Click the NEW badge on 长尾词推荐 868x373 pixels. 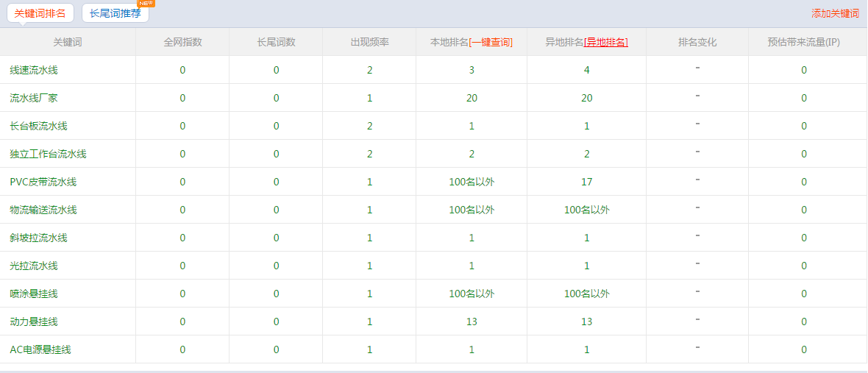pyautogui.click(x=146, y=3)
